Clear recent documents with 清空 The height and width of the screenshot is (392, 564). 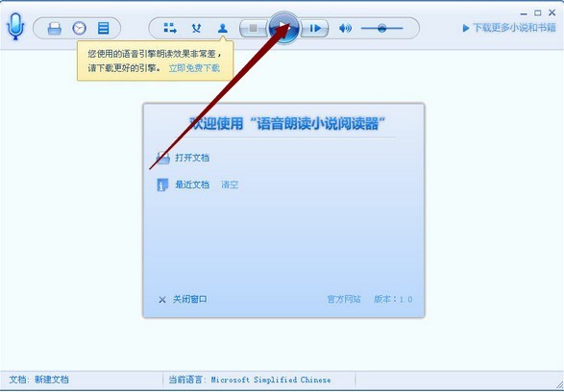click(230, 184)
